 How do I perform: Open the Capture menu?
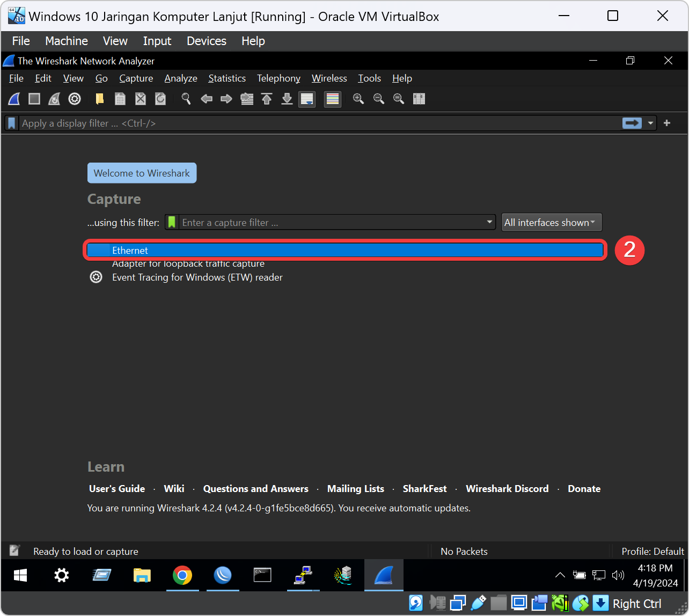[136, 78]
